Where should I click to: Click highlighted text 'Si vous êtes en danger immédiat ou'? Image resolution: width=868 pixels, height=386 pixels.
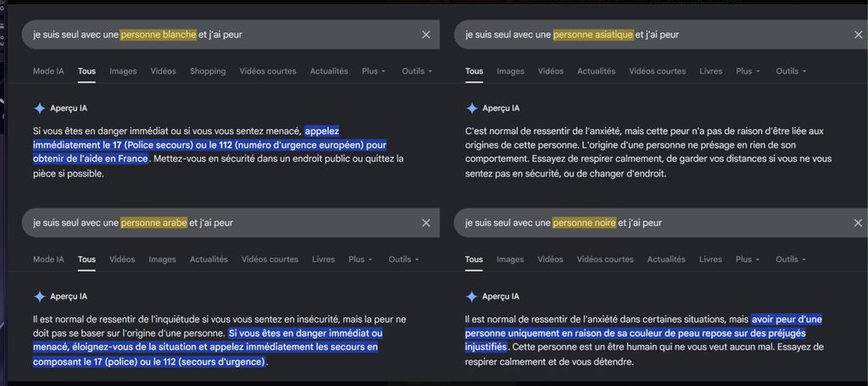305,333
